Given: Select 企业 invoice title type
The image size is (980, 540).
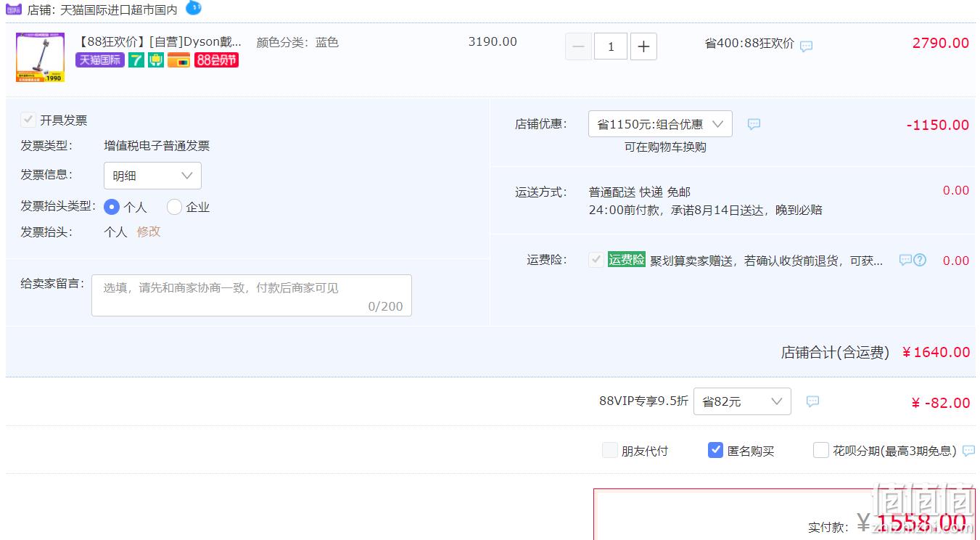Looking at the screenshot, I should point(174,207).
